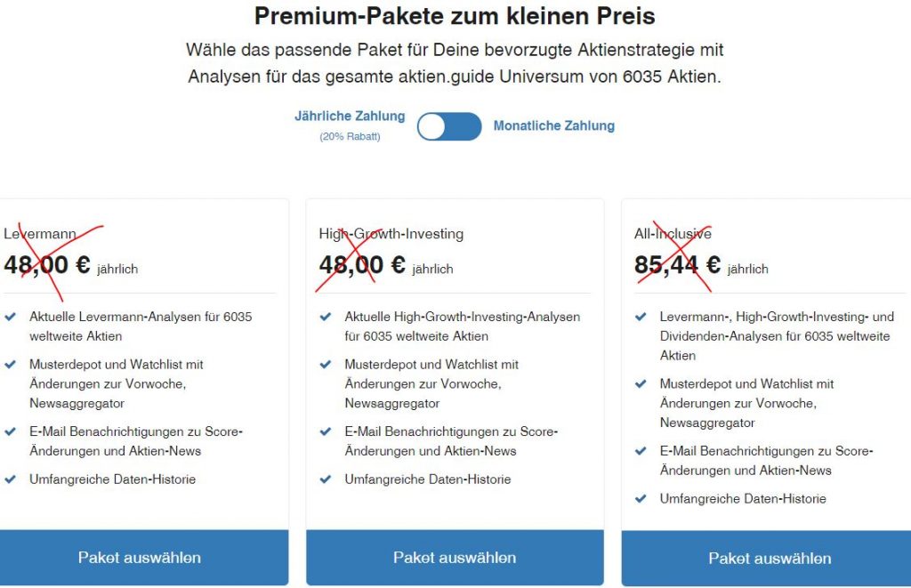
Task: Select 'Jährliche Zahlung' option
Action: click(x=351, y=115)
